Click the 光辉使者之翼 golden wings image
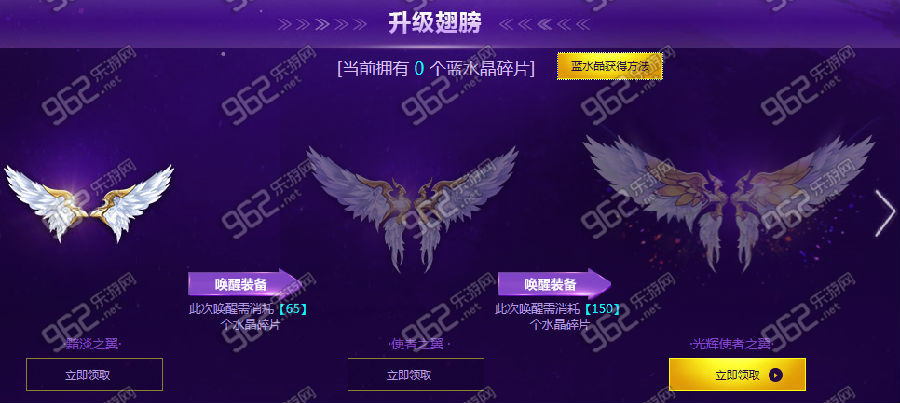The image size is (900, 403). (x=729, y=203)
